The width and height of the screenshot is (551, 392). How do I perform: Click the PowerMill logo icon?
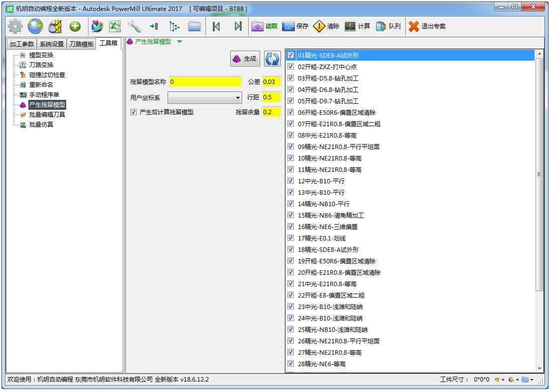[x=97, y=26]
